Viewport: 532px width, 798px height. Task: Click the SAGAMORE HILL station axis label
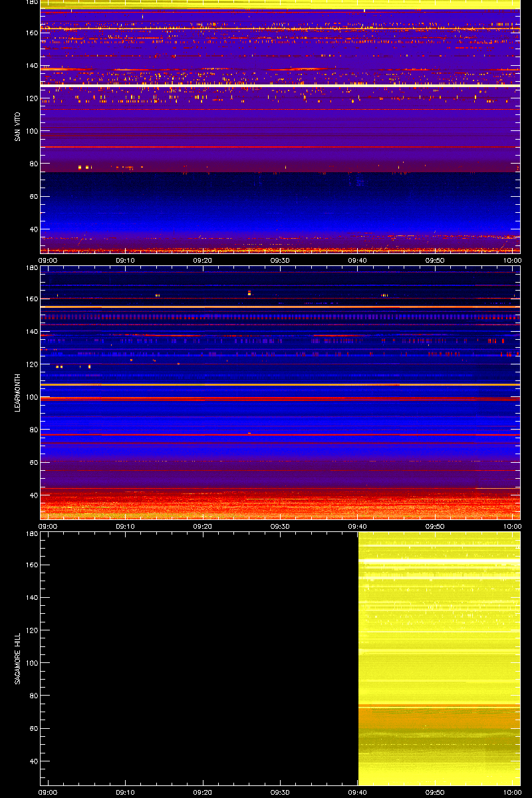pos(18,658)
